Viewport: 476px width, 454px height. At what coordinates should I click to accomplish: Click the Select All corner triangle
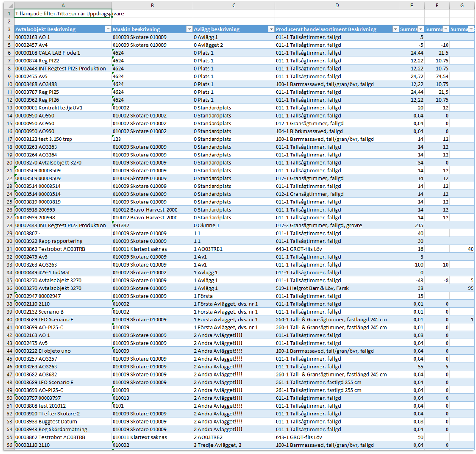click(x=10, y=5)
